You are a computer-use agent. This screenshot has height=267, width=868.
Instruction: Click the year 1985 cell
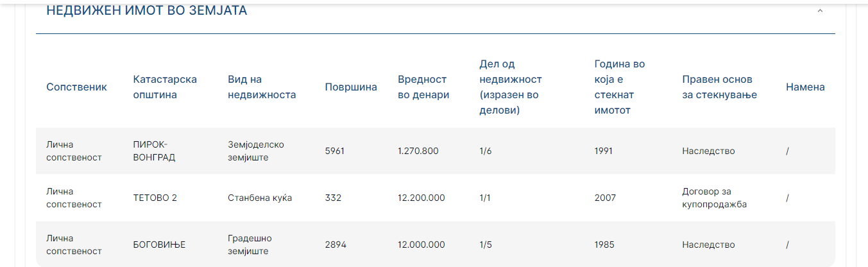click(x=604, y=245)
